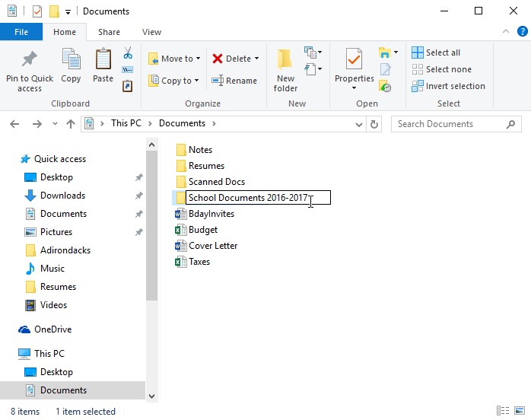
Task: Go up one folder level arrow
Action: point(71,124)
